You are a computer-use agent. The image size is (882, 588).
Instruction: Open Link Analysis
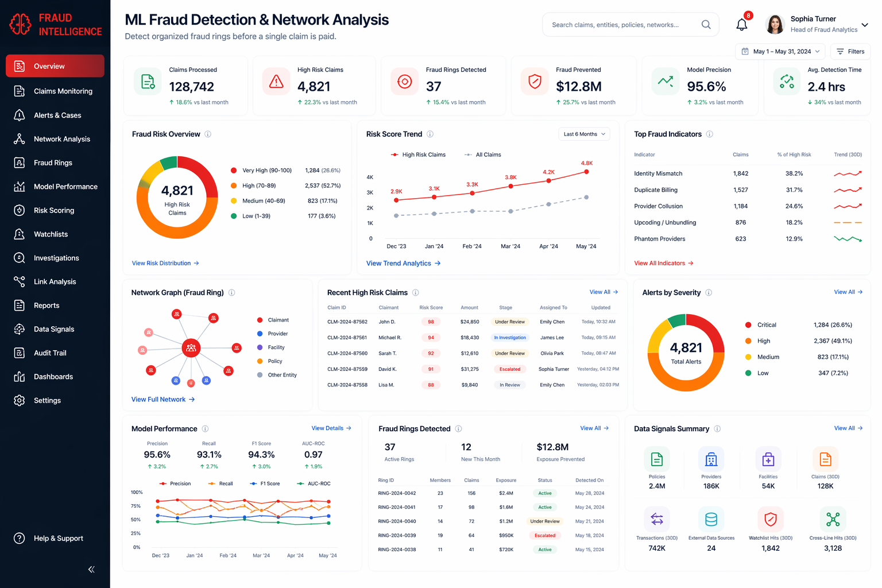[55, 282]
